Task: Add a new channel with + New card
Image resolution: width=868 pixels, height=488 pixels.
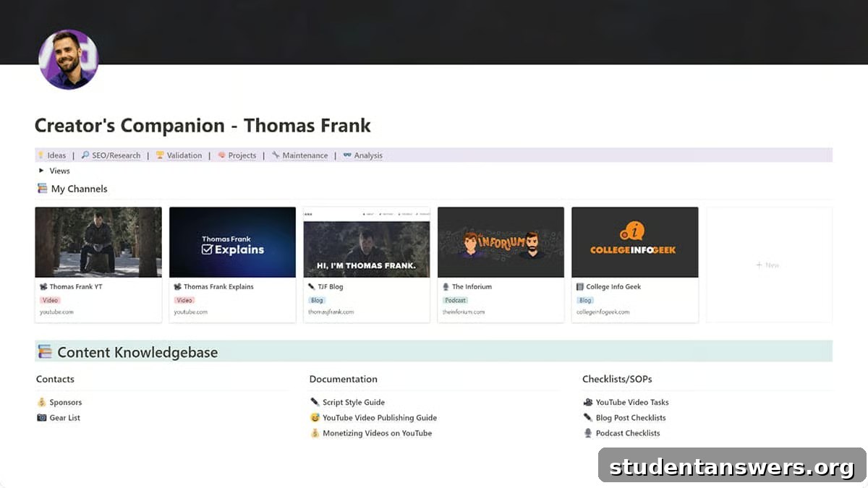Action: (x=769, y=265)
